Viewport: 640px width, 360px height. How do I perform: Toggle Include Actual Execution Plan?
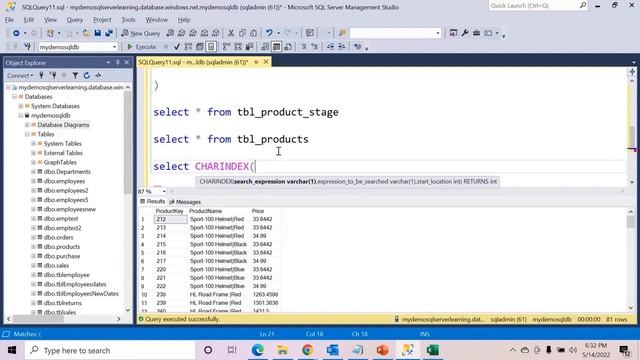[x=227, y=47]
